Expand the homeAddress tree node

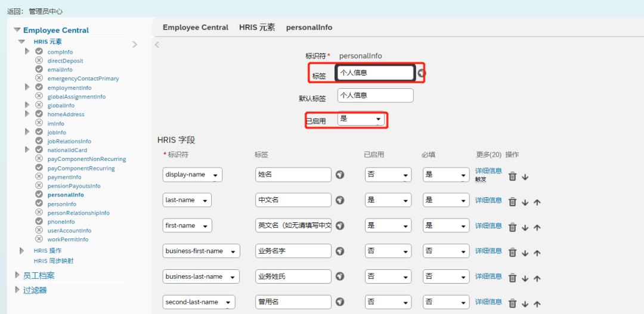(x=27, y=114)
